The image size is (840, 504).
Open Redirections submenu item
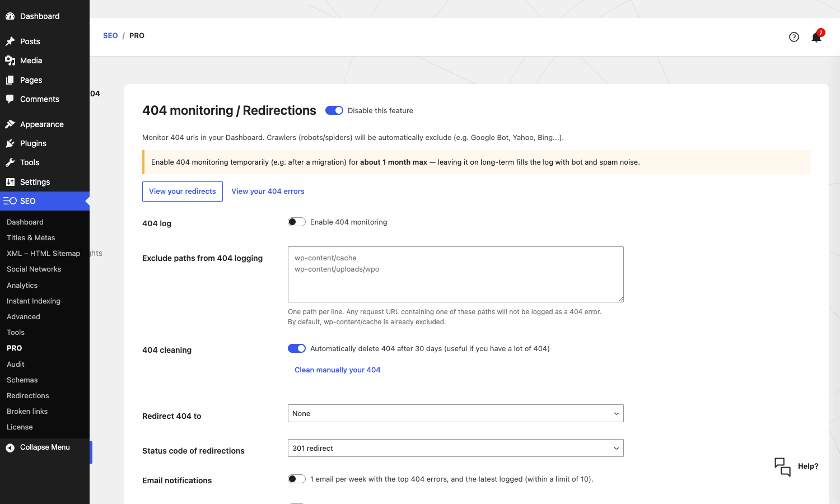(x=28, y=396)
